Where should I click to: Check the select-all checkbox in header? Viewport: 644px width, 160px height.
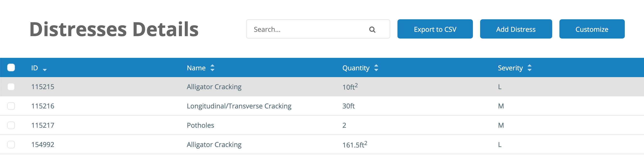click(11, 67)
